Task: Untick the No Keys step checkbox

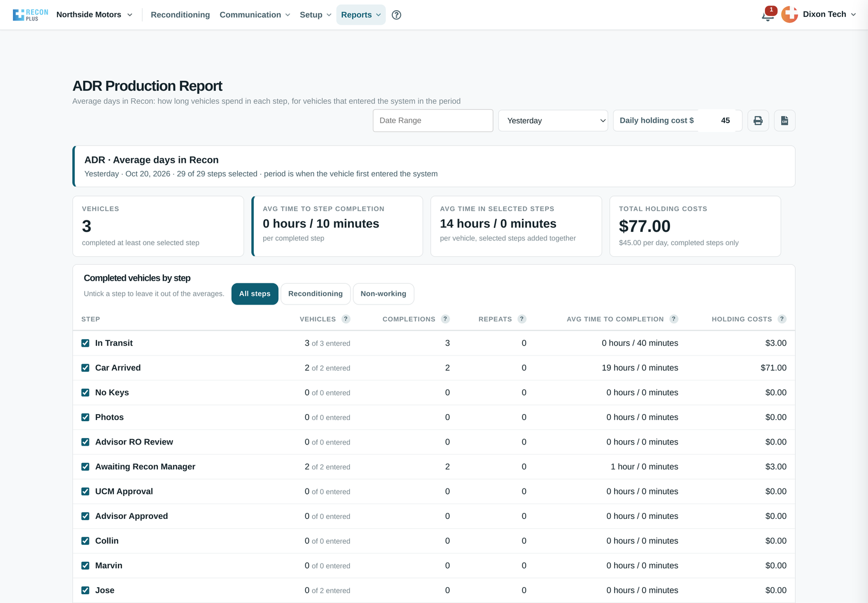Action: pyautogui.click(x=85, y=392)
